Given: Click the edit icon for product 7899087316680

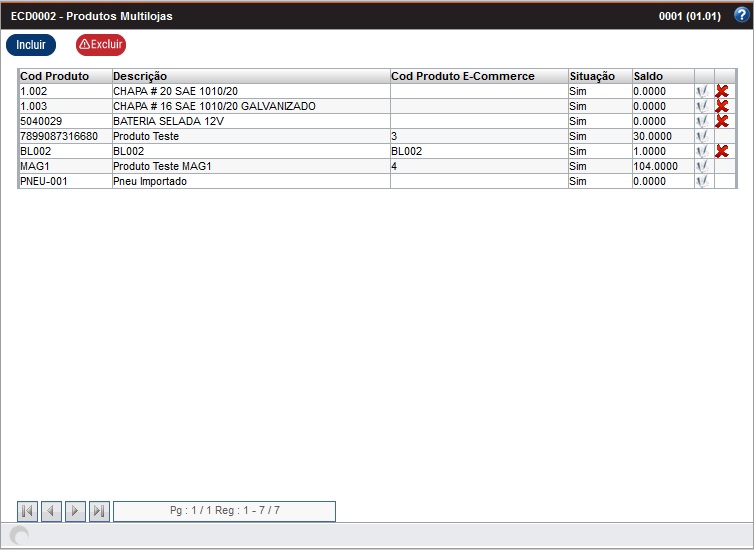Looking at the screenshot, I should (x=703, y=136).
